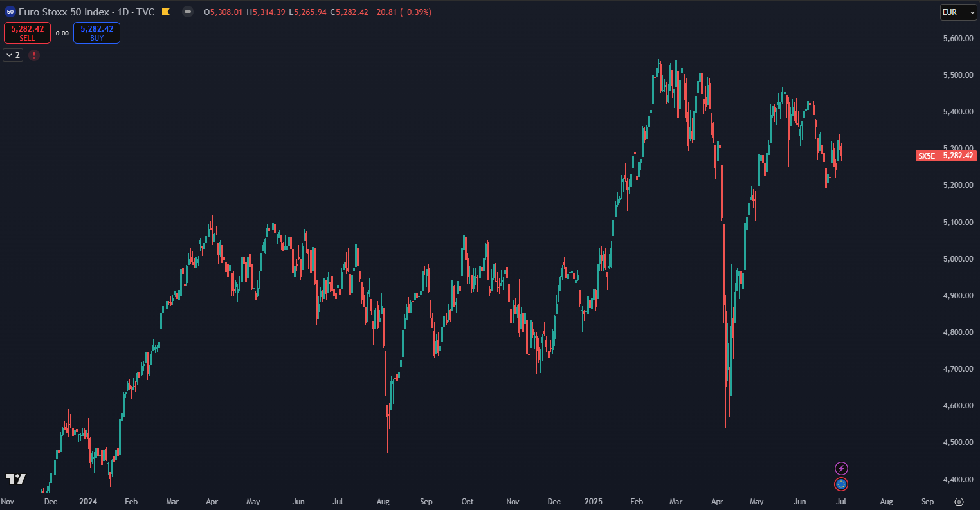Open the EU flag economic event marker
The image size is (980, 510).
tap(841, 484)
